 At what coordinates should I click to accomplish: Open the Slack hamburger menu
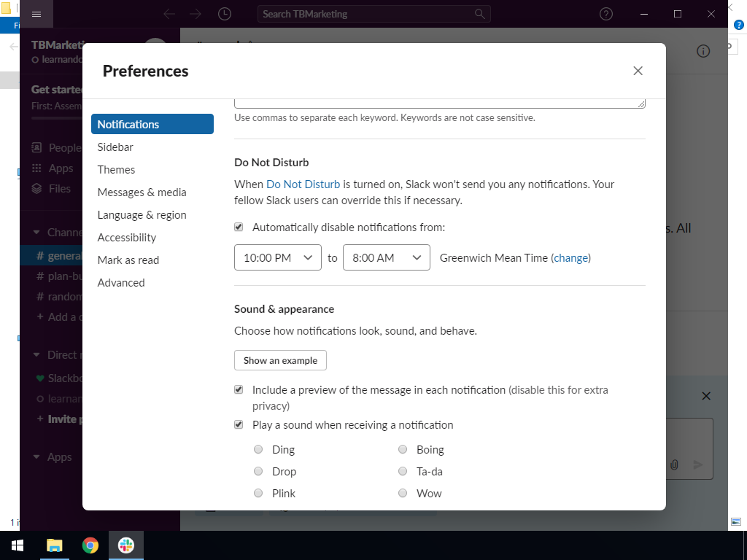pyautogui.click(x=37, y=14)
